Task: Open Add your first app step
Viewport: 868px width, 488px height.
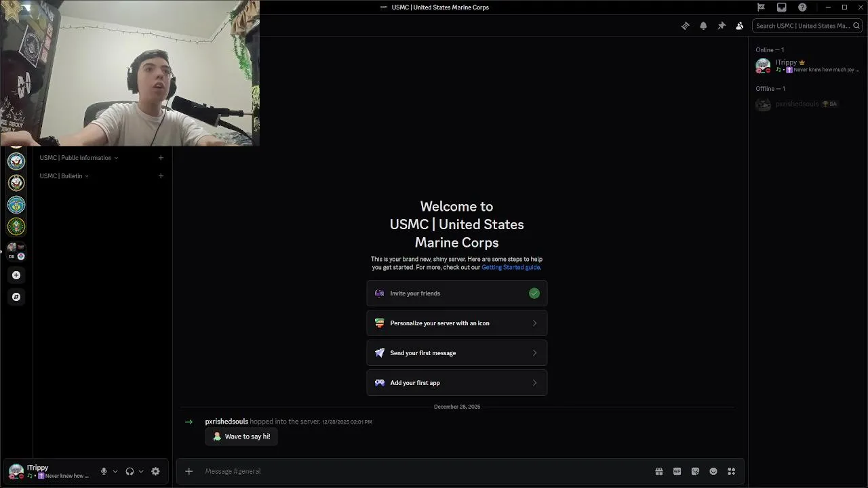Action: tap(457, 383)
